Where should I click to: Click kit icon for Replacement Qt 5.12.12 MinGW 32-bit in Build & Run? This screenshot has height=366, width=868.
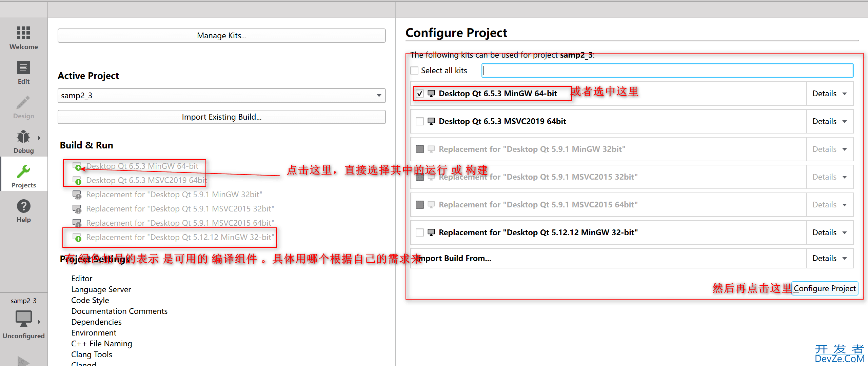77,237
